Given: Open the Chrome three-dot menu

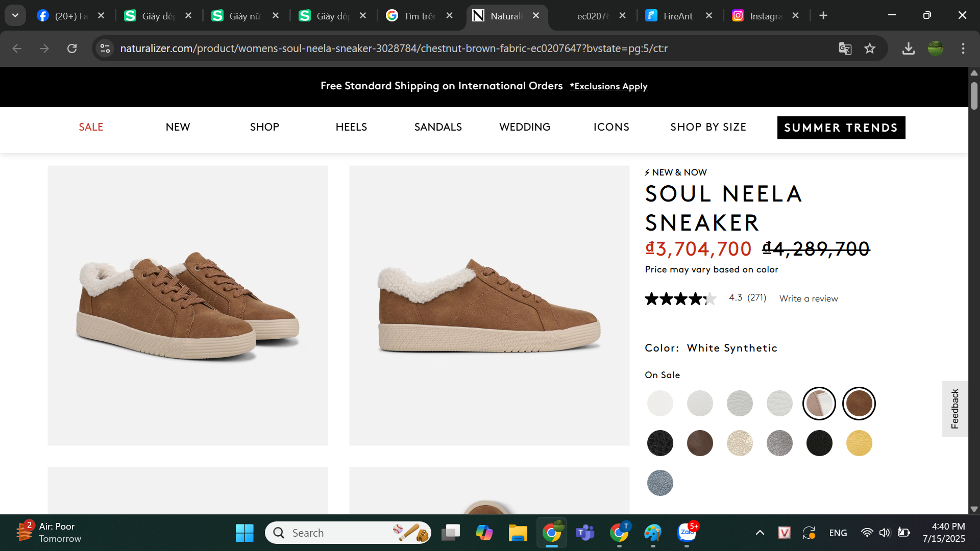Looking at the screenshot, I should (963, 48).
